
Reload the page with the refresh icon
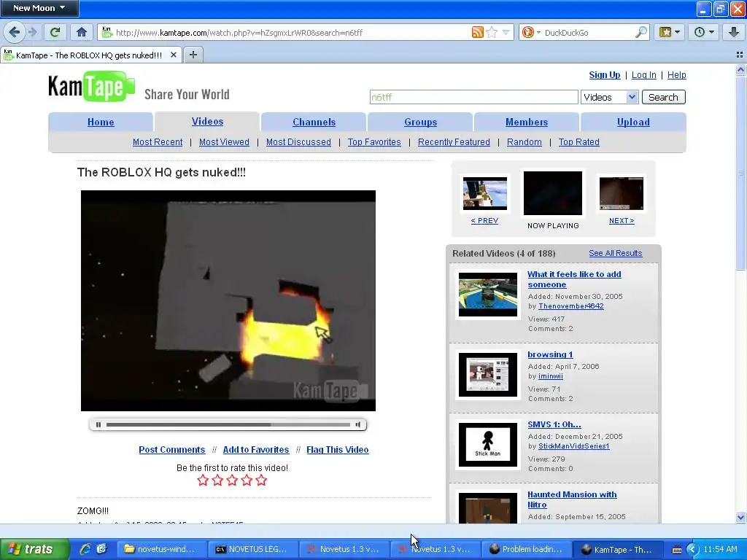coord(55,32)
